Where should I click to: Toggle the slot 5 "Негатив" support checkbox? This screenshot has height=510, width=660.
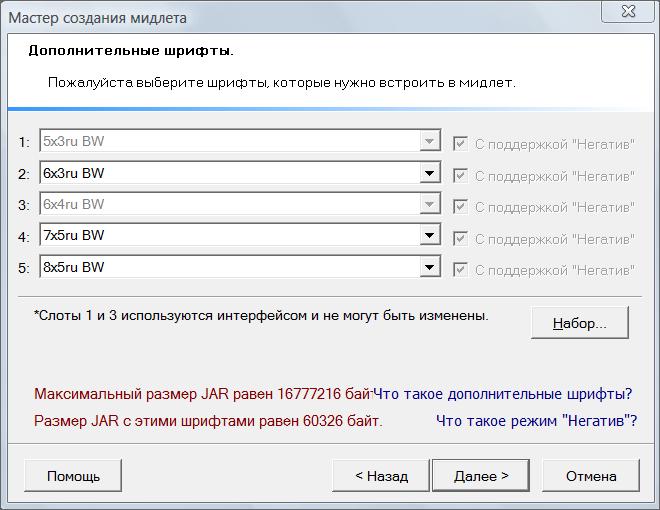pos(460,270)
